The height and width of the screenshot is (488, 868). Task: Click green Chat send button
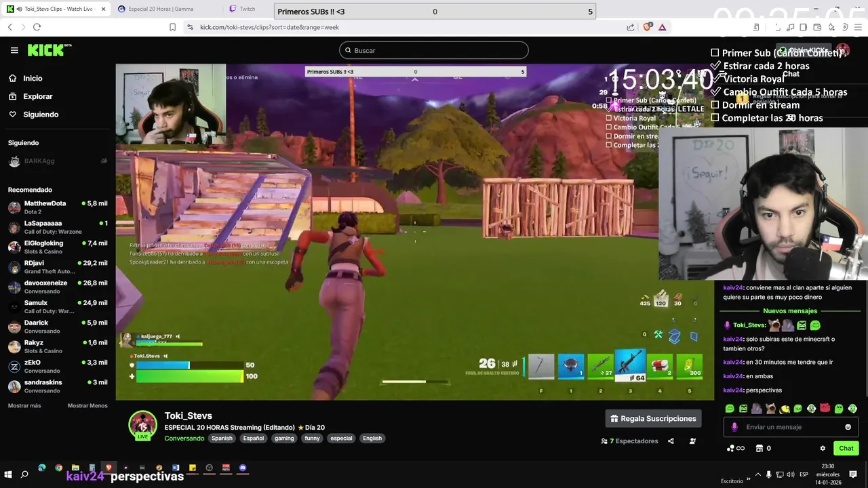[846, 448]
